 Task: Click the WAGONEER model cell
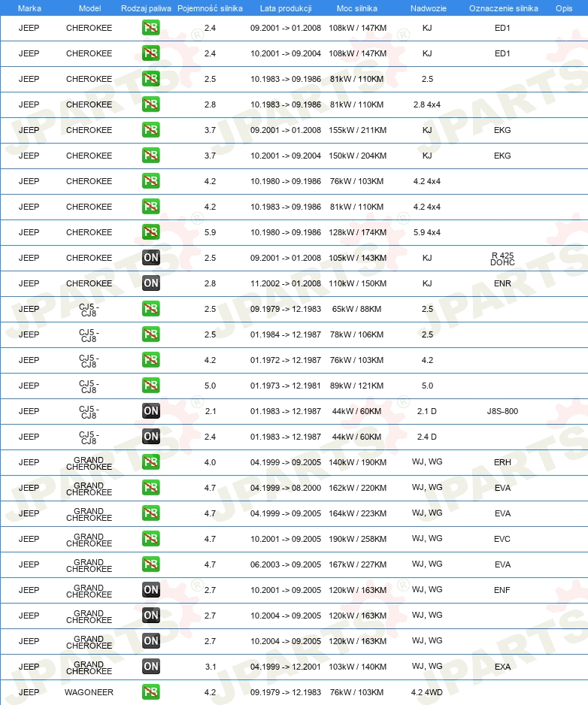[x=89, y=692]
